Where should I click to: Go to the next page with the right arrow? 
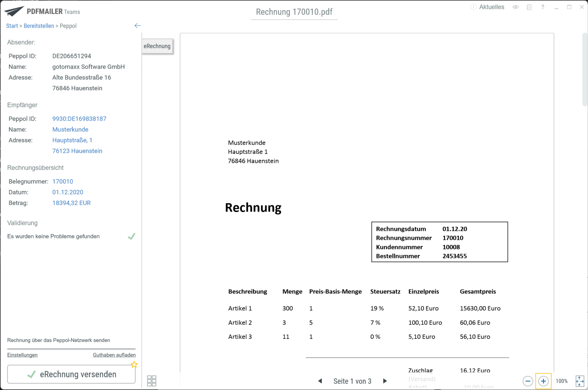(x=385, y=381)
